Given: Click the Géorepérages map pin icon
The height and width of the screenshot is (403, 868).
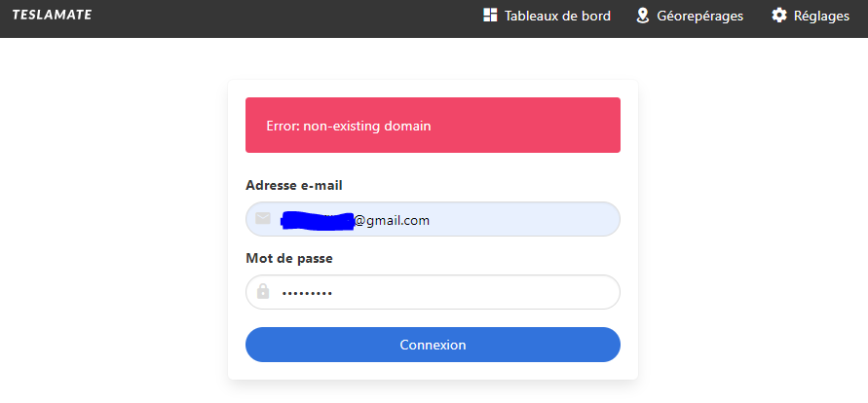Looking at the screenshot, I should pos(643,16).
